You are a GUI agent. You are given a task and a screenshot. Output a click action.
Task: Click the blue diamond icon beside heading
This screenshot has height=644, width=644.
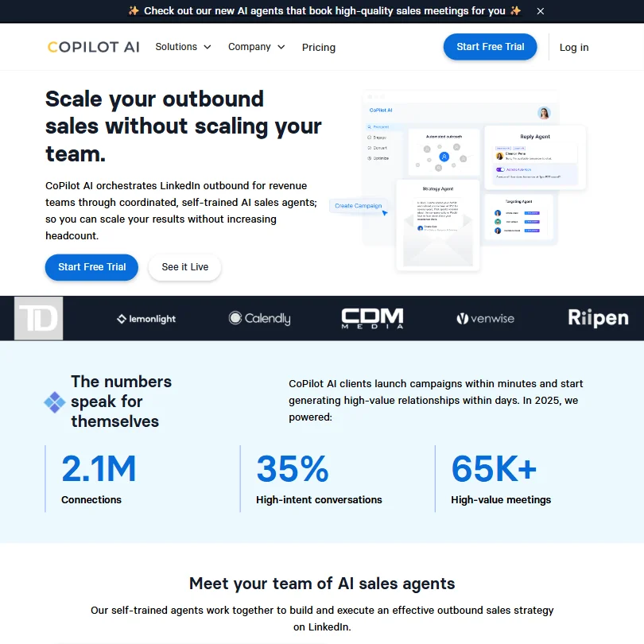[x=55, y=402]
